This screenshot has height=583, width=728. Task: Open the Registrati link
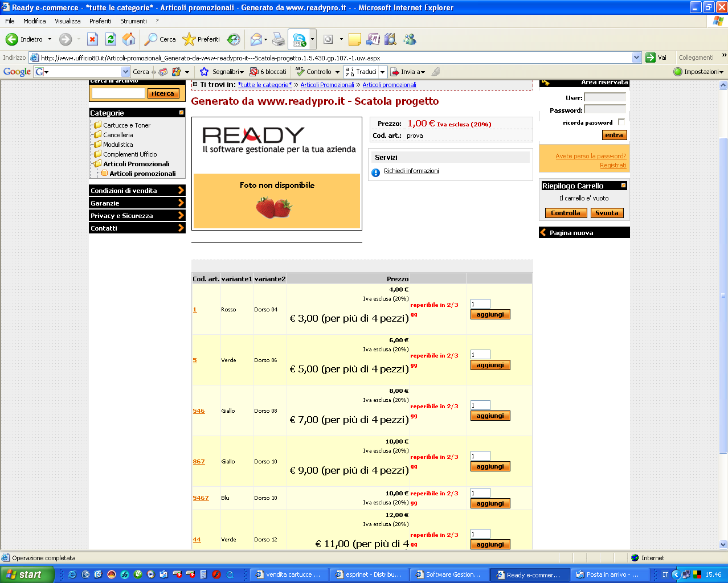tap(613, 165)
